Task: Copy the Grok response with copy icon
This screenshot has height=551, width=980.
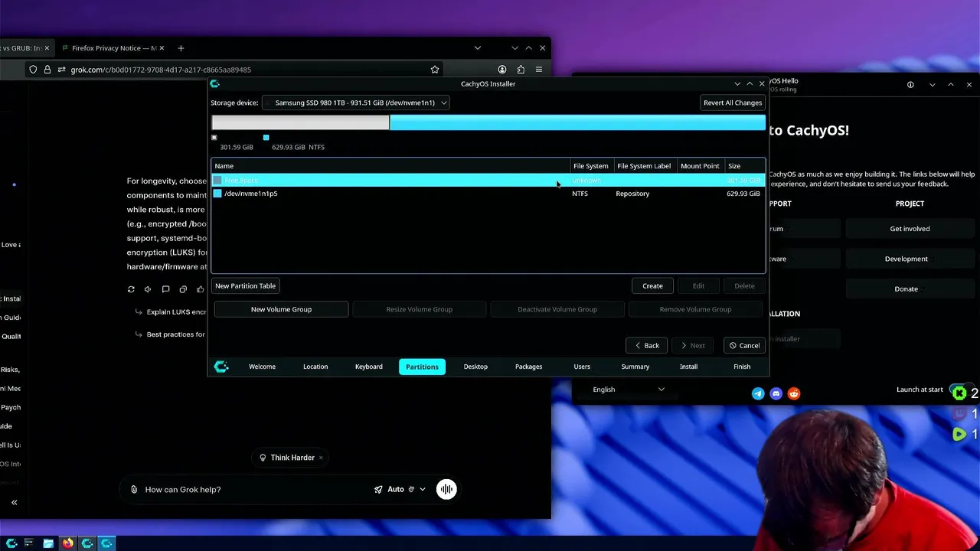Action: 183,289
